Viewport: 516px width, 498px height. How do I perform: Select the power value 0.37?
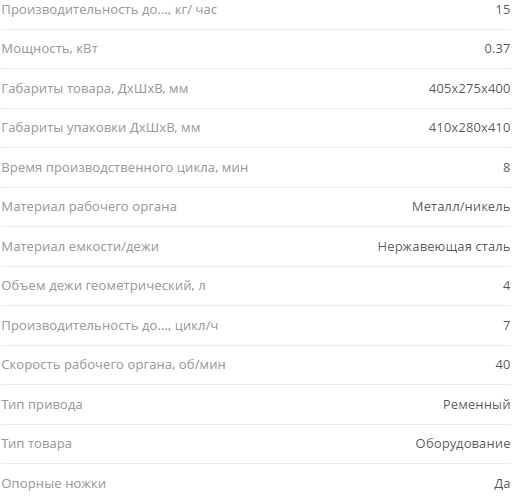[497, 49]
